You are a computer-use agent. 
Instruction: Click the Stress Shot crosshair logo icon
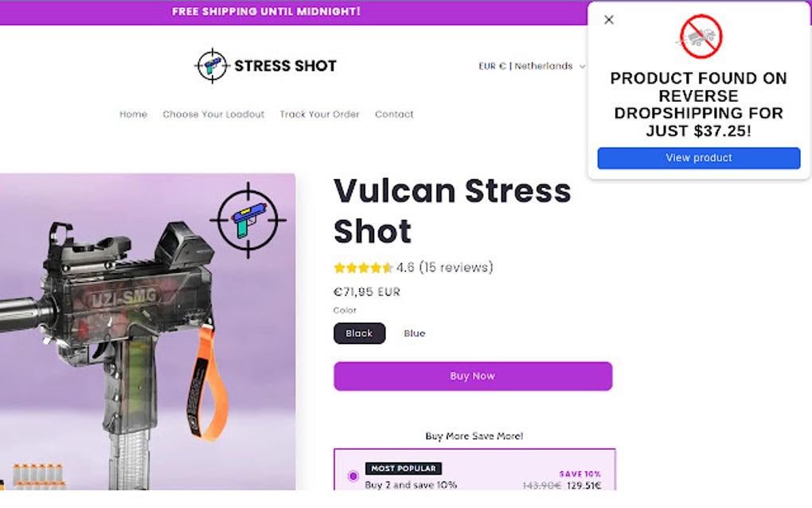point(212,66)
